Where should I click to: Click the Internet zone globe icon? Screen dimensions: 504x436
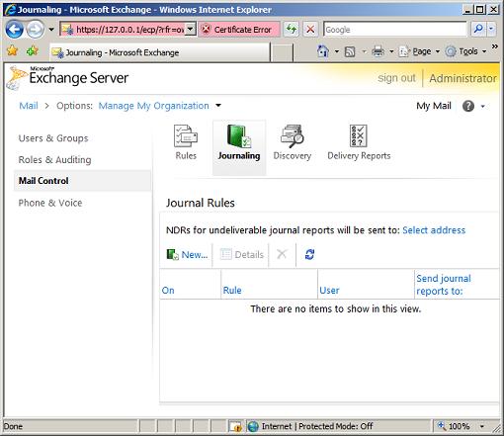tap(253, 426)
